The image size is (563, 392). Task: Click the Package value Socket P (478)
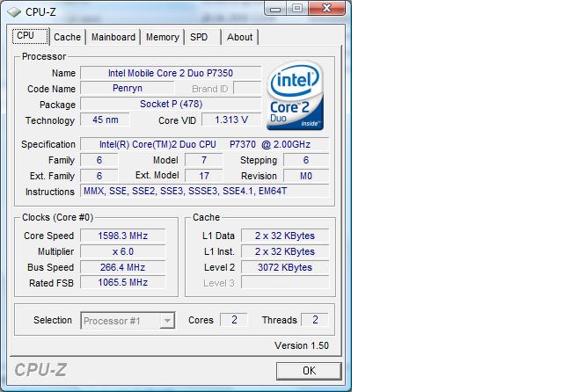pos(171,104)
